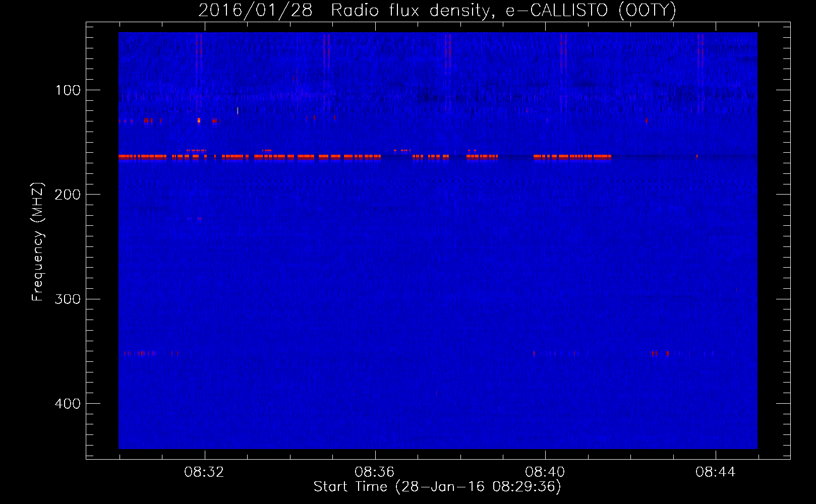This screenshot has height=504, width=816.
Task: Click the 200 frequency tick label
Action: pyautogui.click(x=68, y=195)
